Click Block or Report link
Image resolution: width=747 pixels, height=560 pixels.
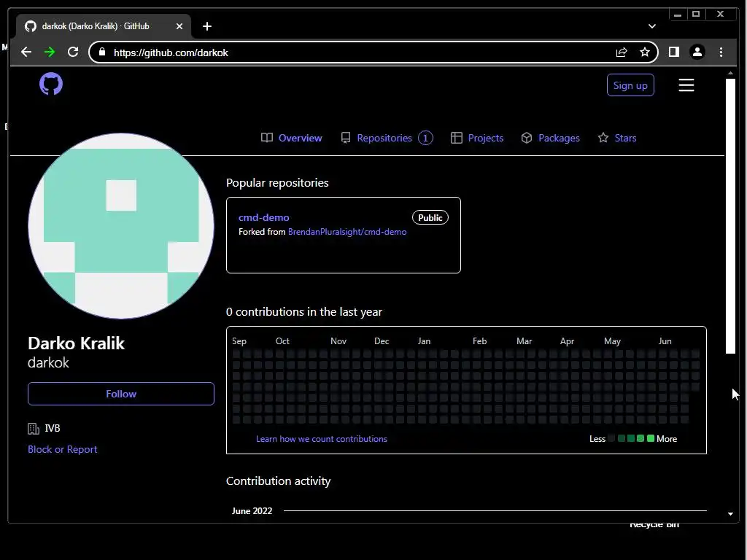63,449
